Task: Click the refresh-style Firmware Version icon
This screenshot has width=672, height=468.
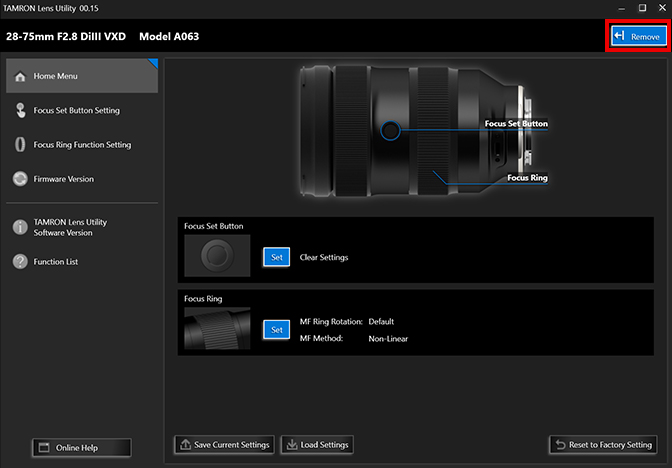Action: pos(20,179)
